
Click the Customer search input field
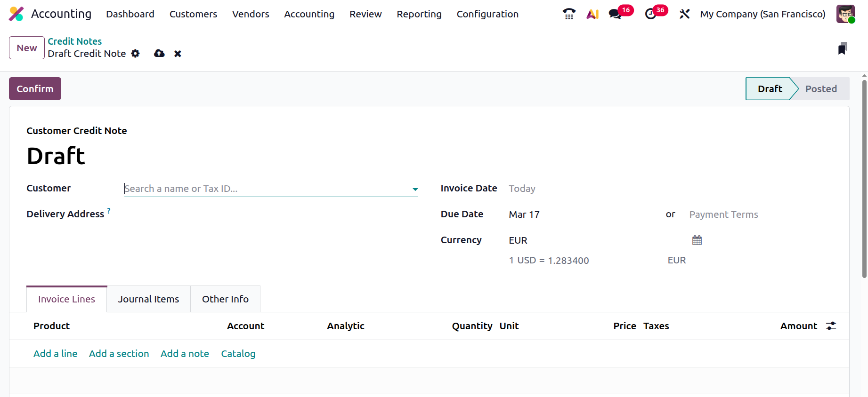pyautogui.click(x=266, y=189)
